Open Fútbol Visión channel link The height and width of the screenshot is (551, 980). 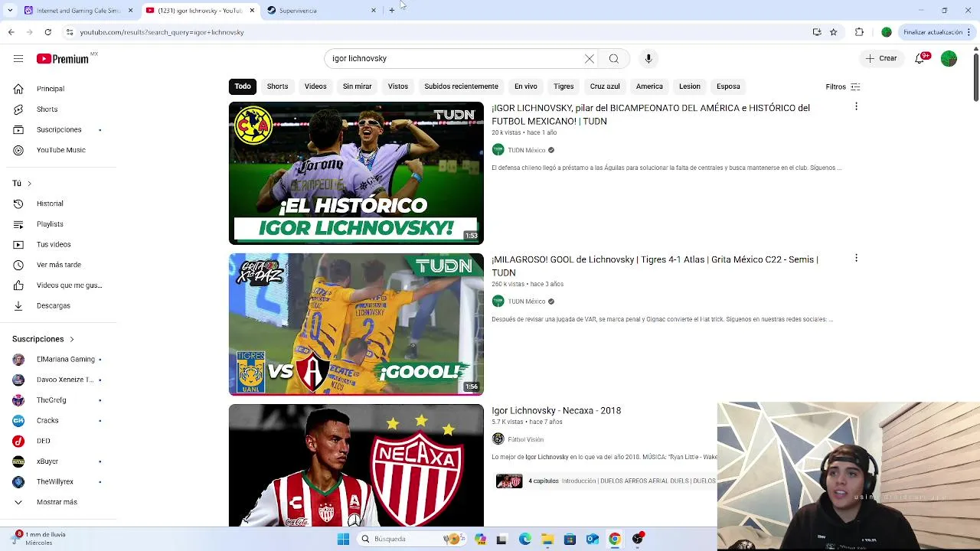[x=525, y=439]
